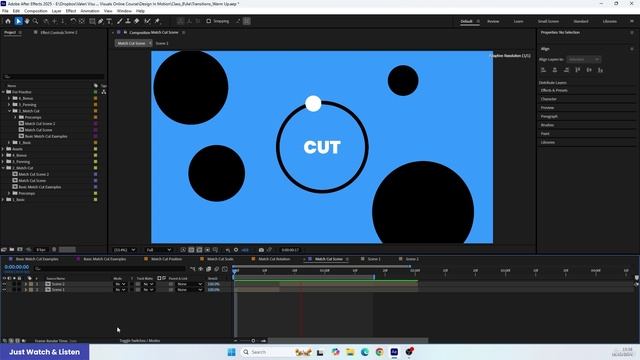Screen dimensions: 640x360
Task: Open the flowchart view icon in the Project header
Action: (x=104, y=92)
